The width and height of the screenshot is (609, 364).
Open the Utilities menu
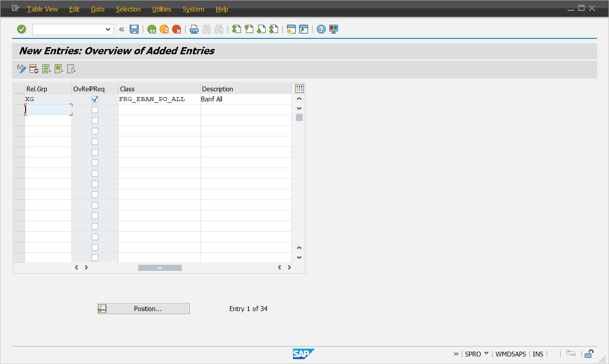(x=162, y=9)
